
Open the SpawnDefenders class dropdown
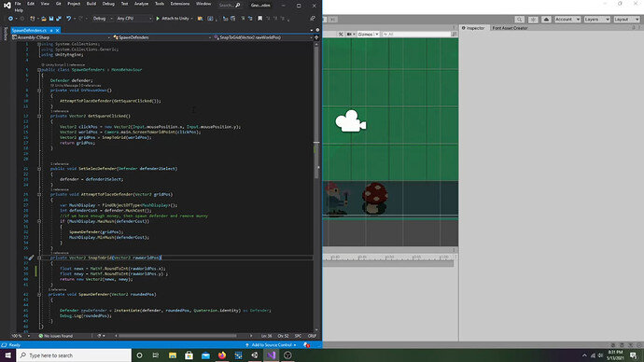(x=161, y=37)
